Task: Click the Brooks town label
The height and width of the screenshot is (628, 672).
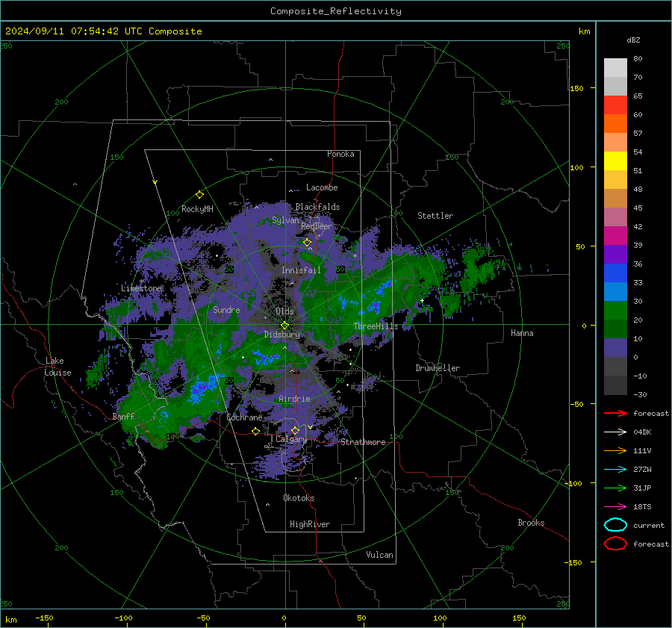Action: pyautogui.click(x=531, y=523)
